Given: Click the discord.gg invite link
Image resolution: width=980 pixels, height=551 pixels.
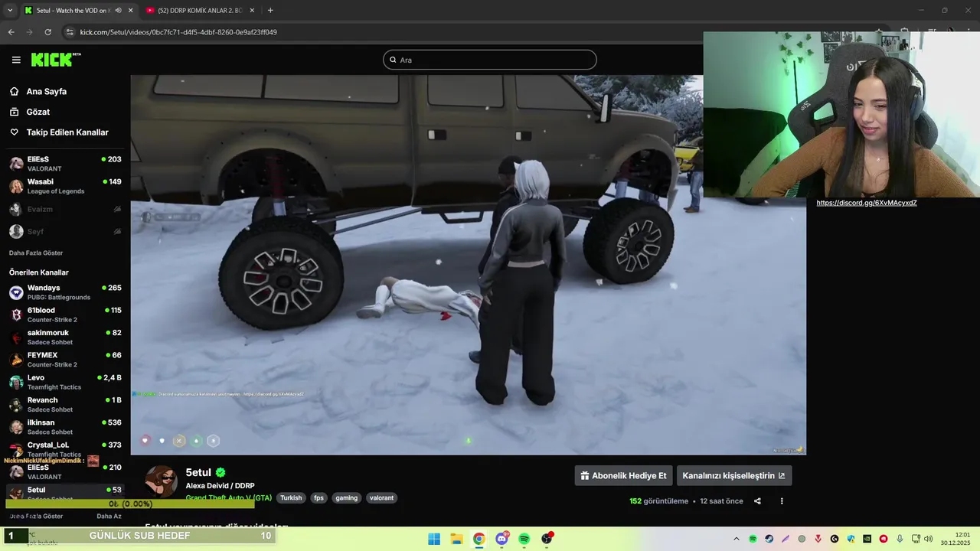Looking at the screenshot, I should 866,203.
